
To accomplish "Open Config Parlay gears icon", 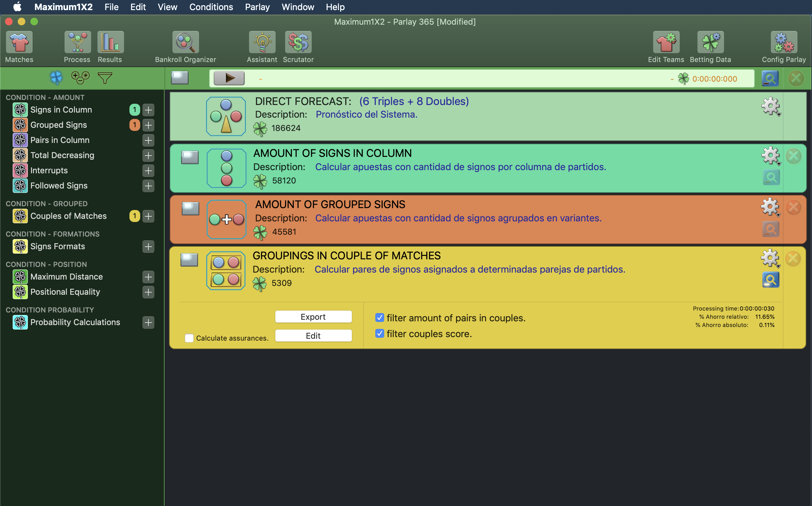I will click(784, 42).
